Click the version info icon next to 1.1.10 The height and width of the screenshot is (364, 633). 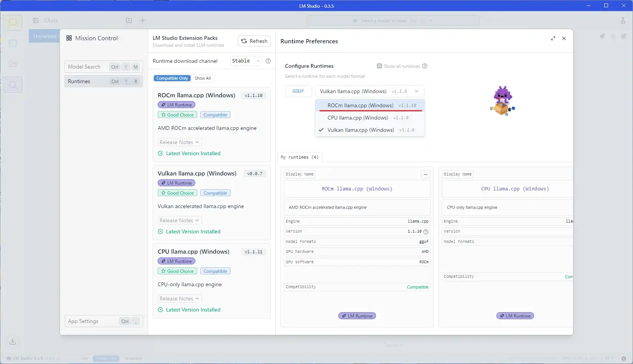coord(426,231)
